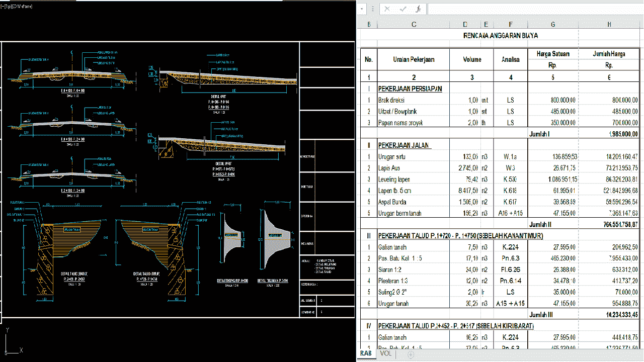
Task: Open the Top view control in AutoCAD viewport
Action: click(x=8, y=7)
